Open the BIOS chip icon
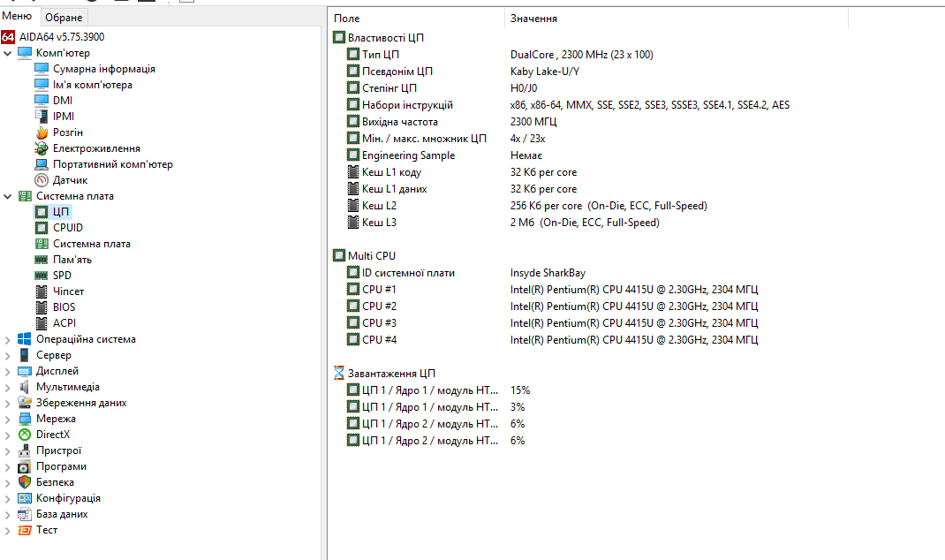 [x=42, y=307]
